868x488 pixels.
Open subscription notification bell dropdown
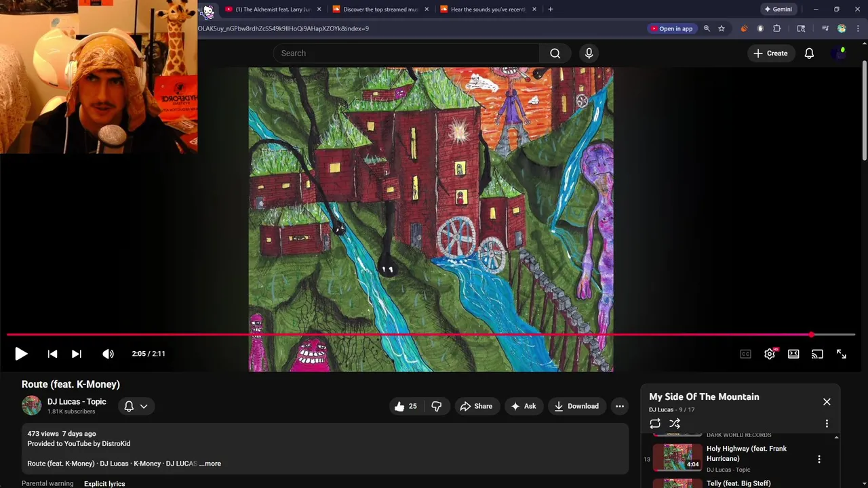point(136,406)
